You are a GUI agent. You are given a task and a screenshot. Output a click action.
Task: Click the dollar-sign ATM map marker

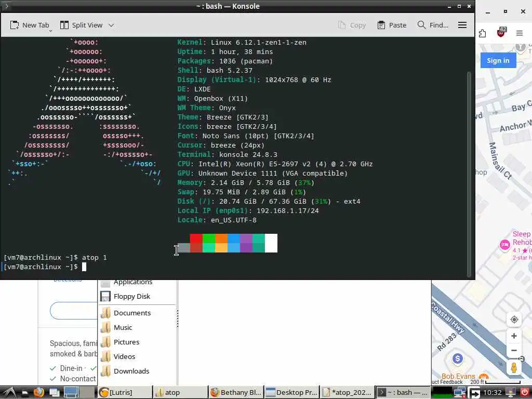click(x=458, y=358)
